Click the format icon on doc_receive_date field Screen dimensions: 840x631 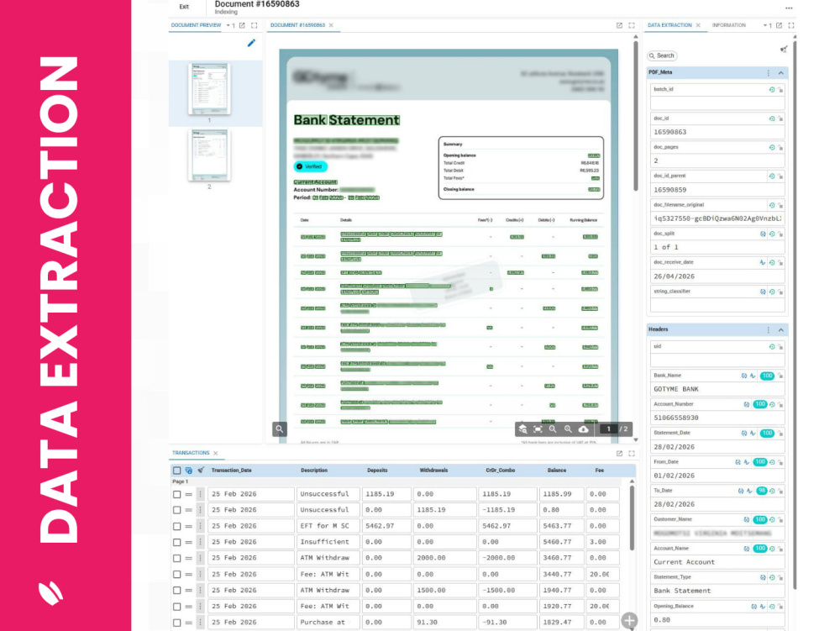(x=763, y=262)
